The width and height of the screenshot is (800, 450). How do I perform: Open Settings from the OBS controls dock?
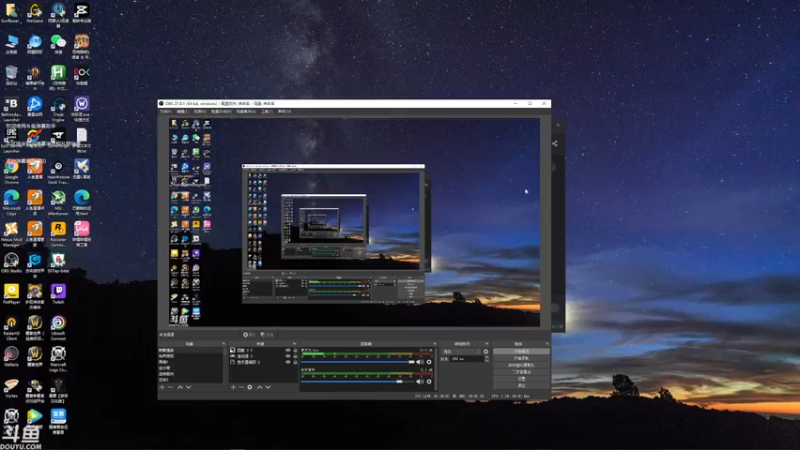pyautogui.click(x=521, y=379)
